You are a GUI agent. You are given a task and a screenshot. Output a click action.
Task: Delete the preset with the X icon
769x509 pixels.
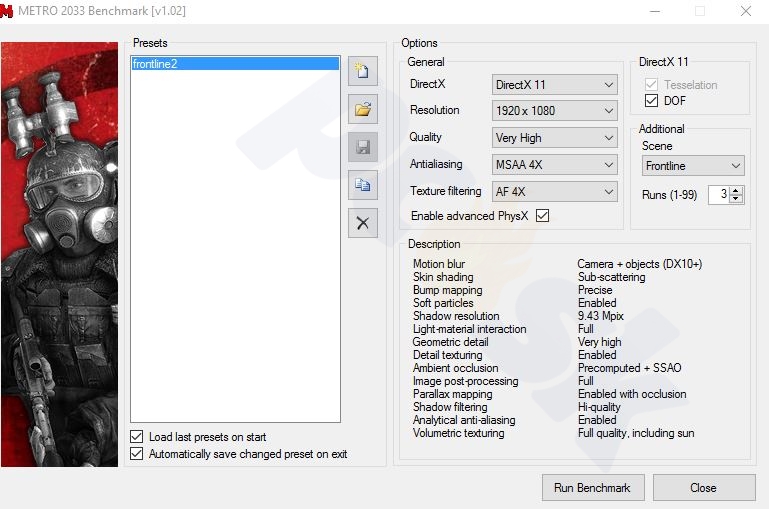pyautogui.click(x=363, y=223)
